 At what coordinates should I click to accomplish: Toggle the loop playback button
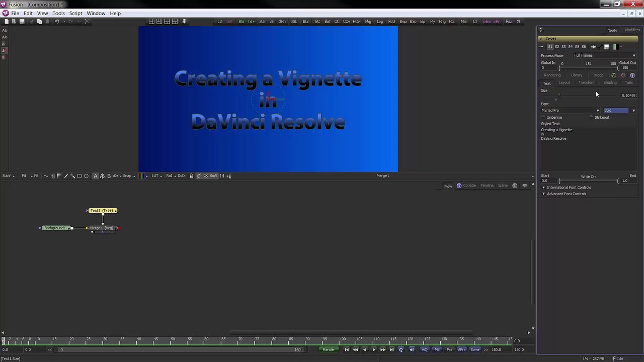click(x=401, y=349)
